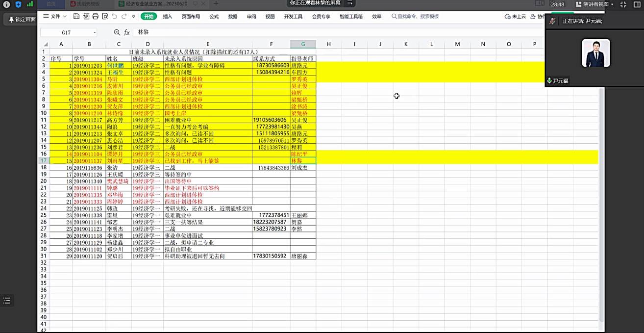Viewport: 644px width, 333px height.
Task: Click the 未上云 cloud status button
Action: click(515, 16)
